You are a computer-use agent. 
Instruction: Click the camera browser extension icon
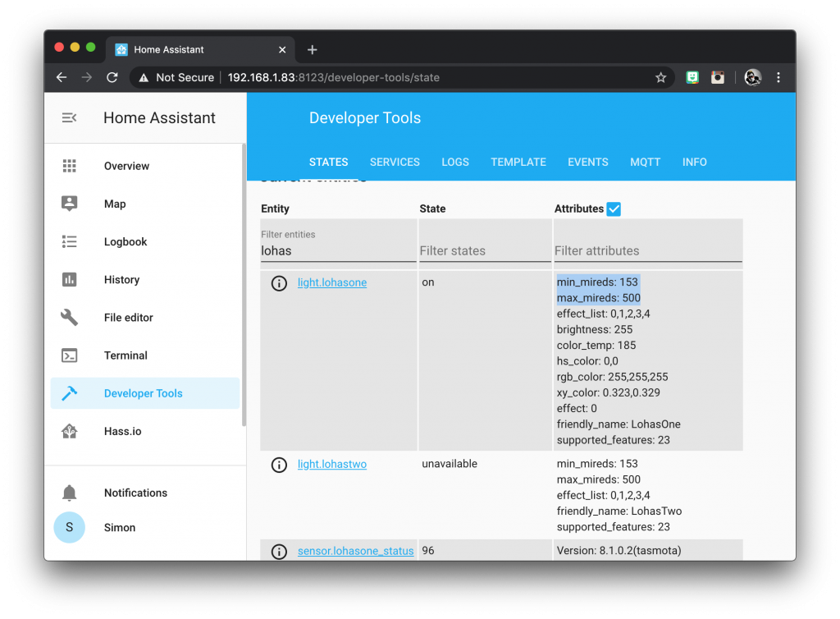pyautogui.click(x=717, y=78)
